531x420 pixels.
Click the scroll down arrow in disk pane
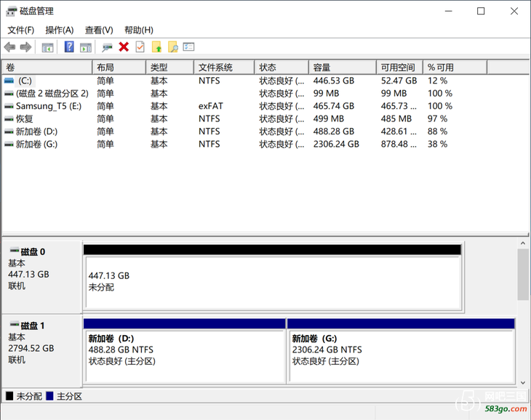pyautogui.click(x=523, y=383)
